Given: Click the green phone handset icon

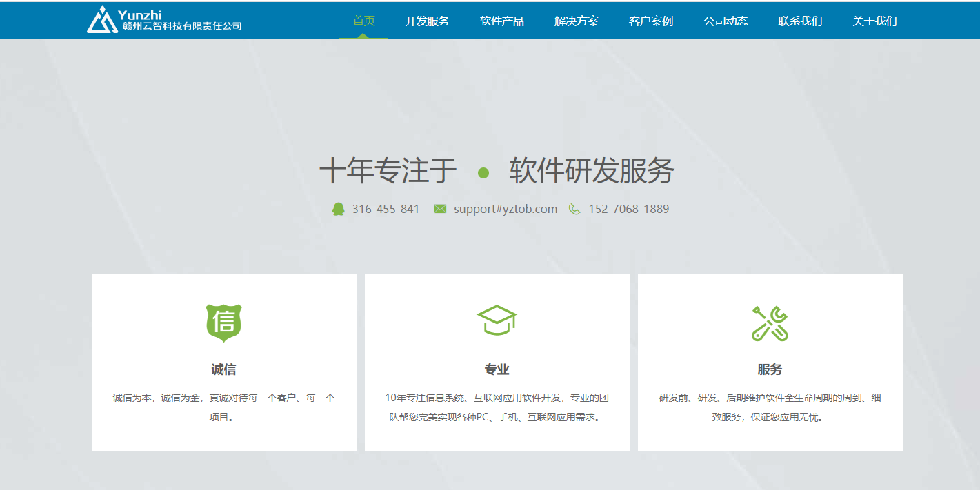Looking at the screenshot, I should coord(574,209).
